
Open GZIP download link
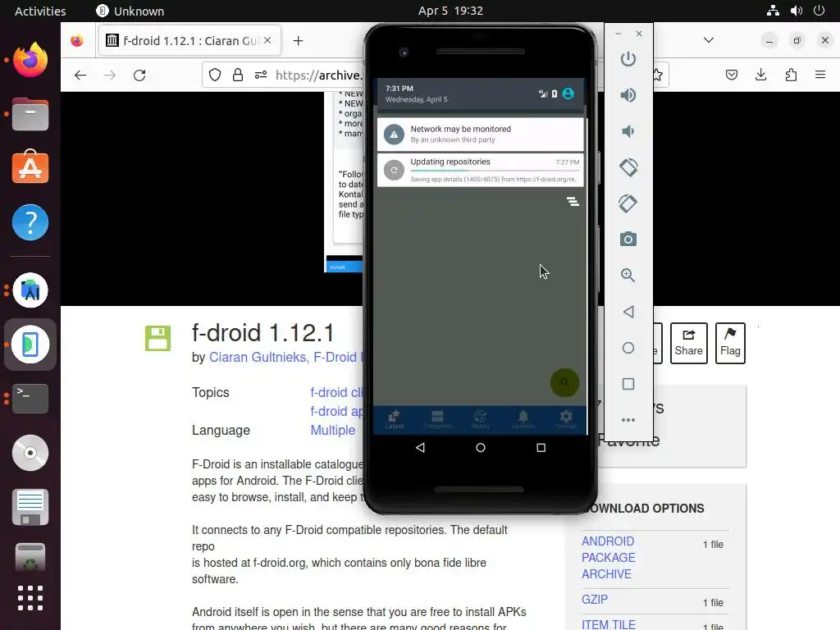pyautogui.click(x=595, y=600)
